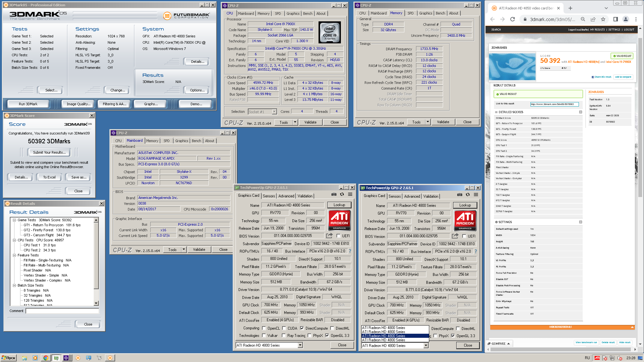Image resolution: width=644 pixels, height=362 pixels.
Task: Click the zoom magnifier icon in address bar
Action: [x=583, y=19]
